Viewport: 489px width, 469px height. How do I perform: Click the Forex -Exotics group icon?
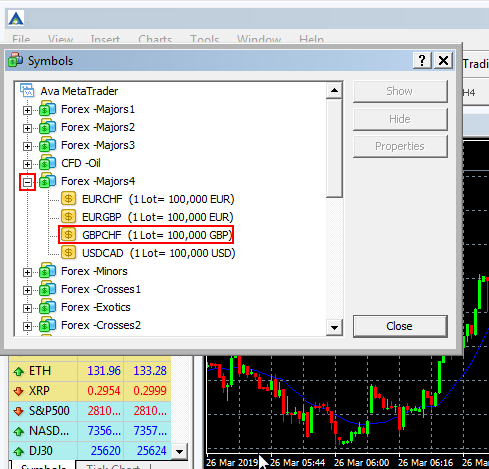coord(47,307)
